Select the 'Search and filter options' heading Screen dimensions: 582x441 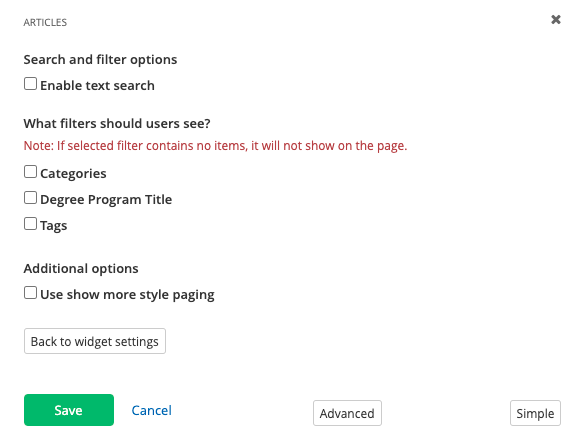pyautogui.click(x=100, y=60)
